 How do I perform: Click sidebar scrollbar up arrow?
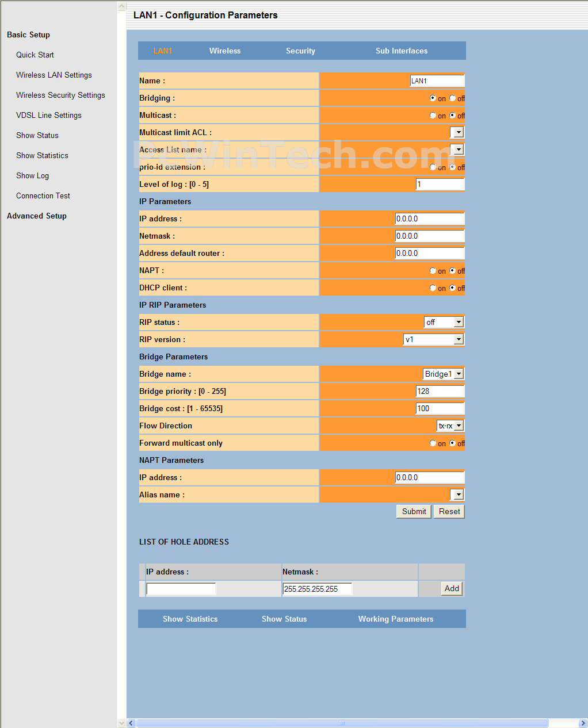click(x=121, y=6)
